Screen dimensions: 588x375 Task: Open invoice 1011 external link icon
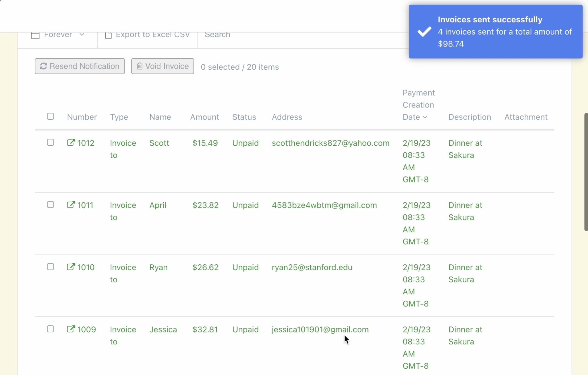coord(71,205)
